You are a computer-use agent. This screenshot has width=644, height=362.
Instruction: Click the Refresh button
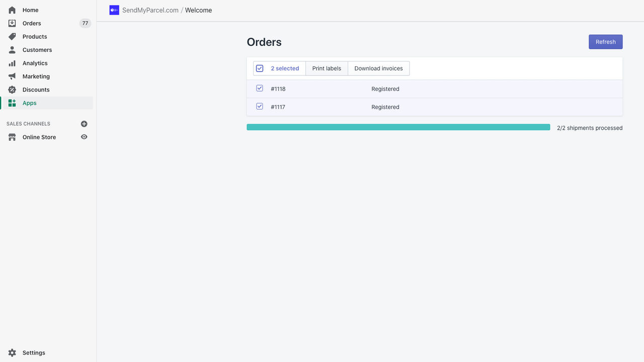606,42
